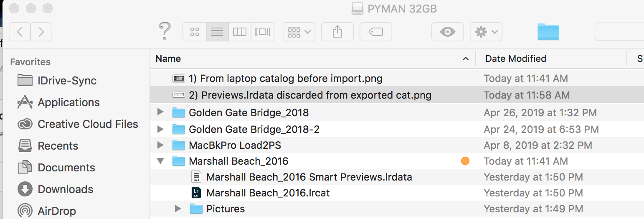This screenshot has height=219, width=644.
Task: Open the Action gear dropdown menu
Action: coord(486,32)
